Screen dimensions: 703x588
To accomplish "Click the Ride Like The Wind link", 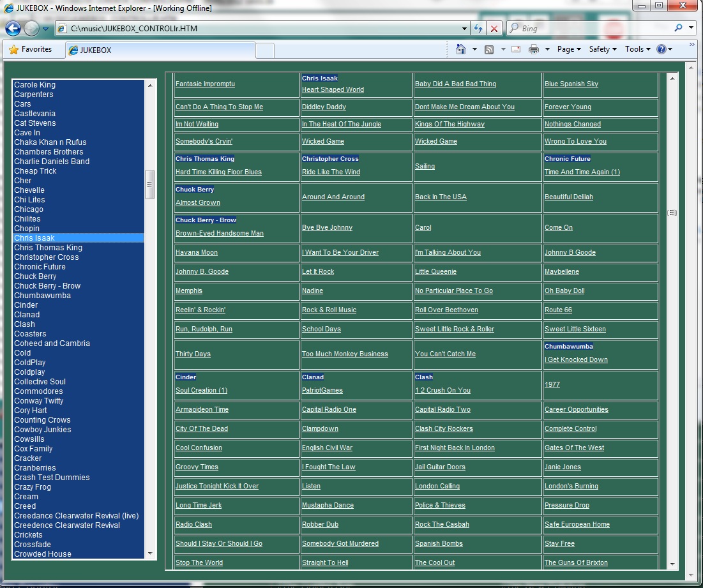I will (331, 172).
